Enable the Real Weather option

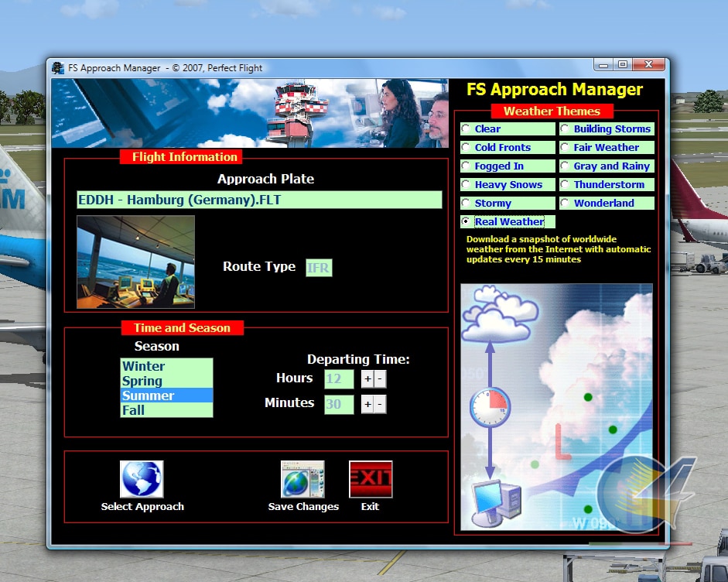467,221
